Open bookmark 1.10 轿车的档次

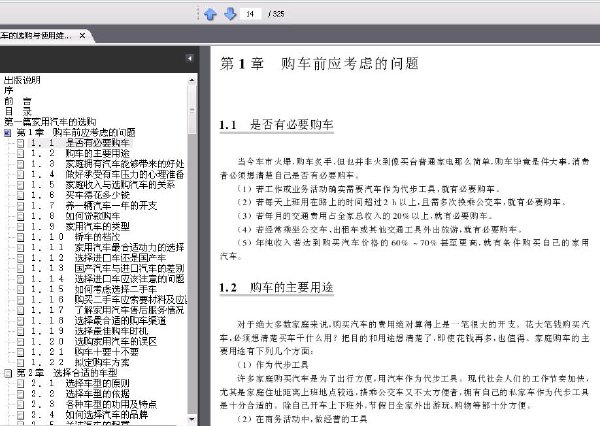75,237
